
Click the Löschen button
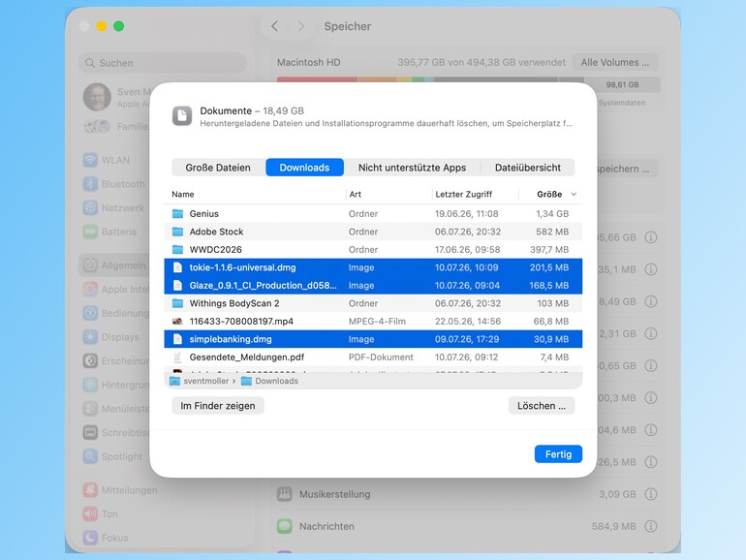coord(542,406)
